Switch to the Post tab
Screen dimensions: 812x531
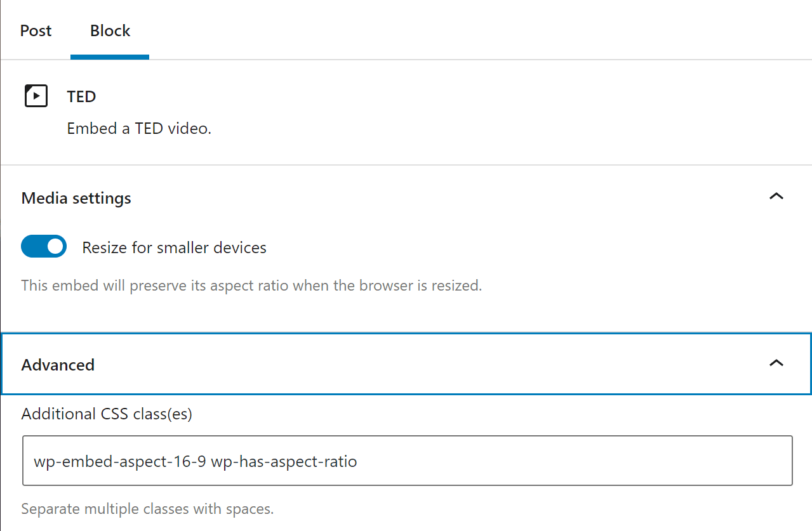(x=35, y=30)
